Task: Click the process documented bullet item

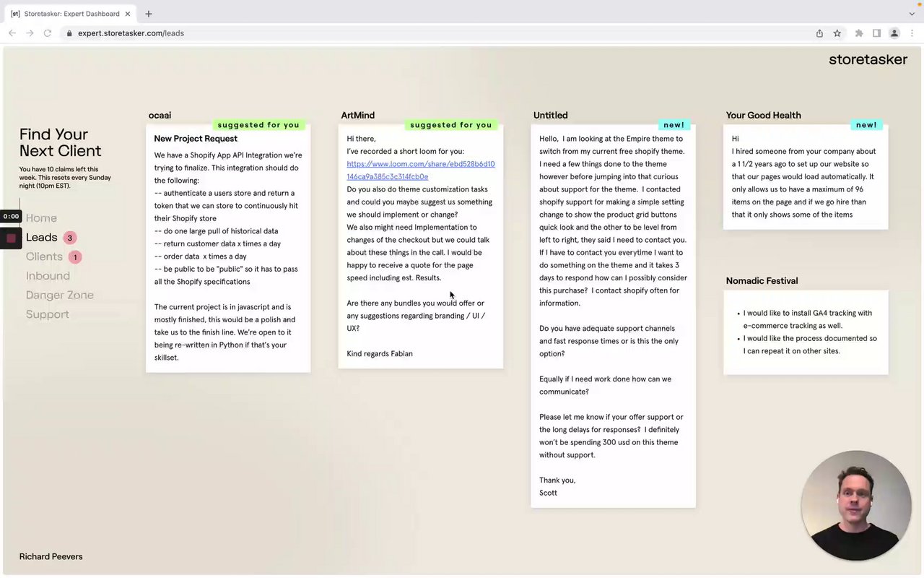Action: 810,345
